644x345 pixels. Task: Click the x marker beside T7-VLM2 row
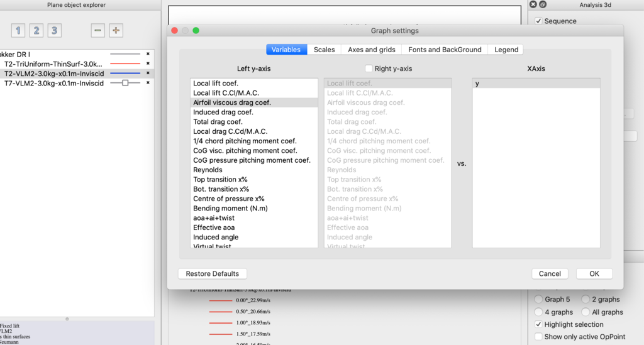click(x=148, y=82)
